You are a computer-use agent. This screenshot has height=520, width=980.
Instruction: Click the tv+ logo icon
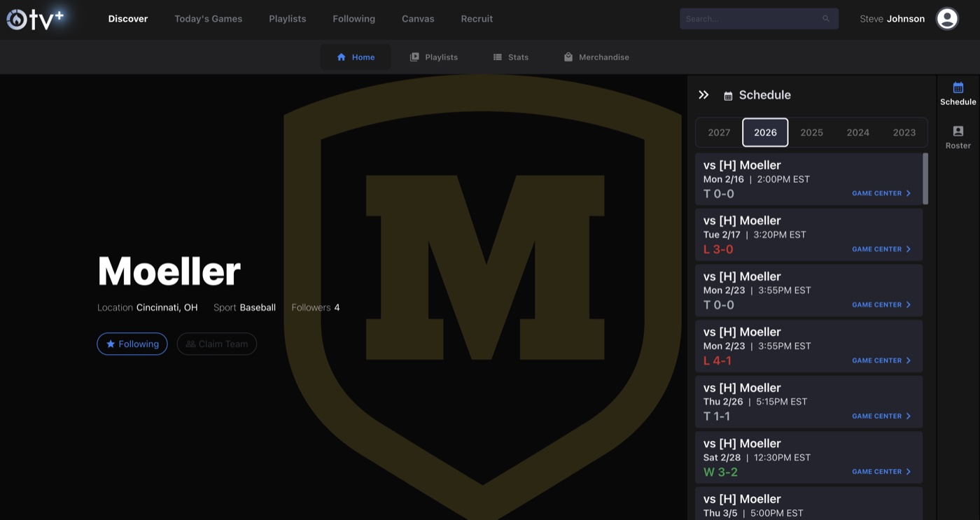tap(35, 19)
